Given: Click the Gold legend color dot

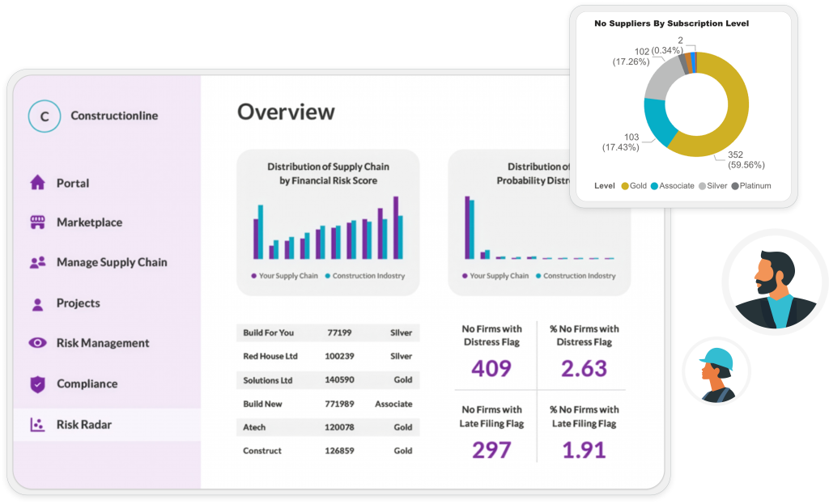Looking at the screenshot, I should (x=625, y=186).
